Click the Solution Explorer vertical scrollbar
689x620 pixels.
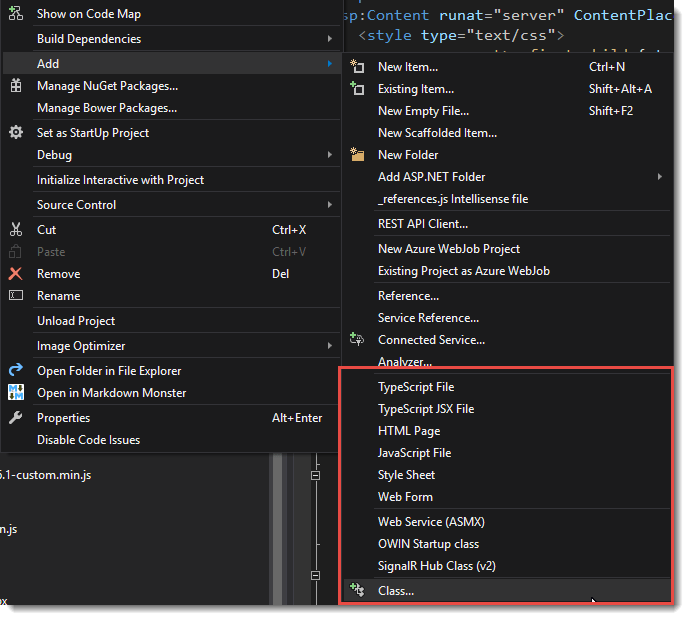click(x=278, y=529)
